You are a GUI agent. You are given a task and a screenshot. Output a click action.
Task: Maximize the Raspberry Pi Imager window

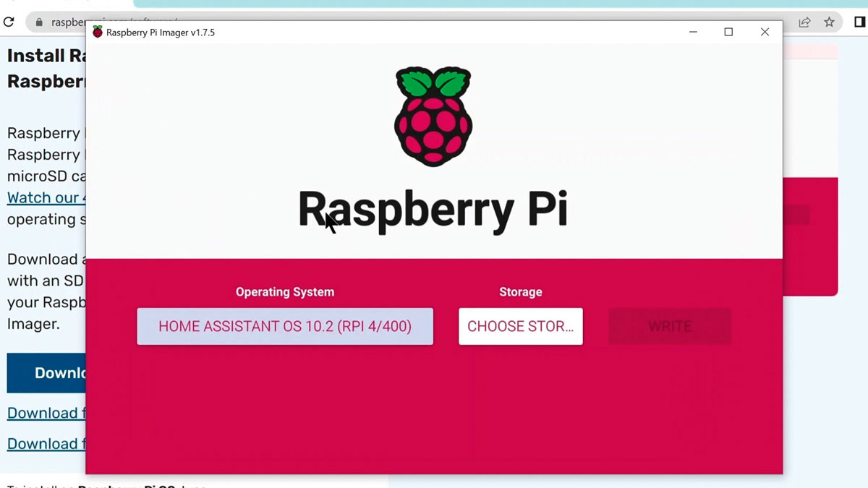728,33
